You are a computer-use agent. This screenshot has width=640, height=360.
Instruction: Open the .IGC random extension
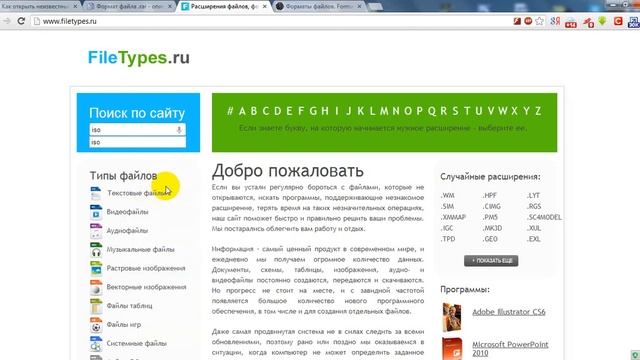click(447, 228)
